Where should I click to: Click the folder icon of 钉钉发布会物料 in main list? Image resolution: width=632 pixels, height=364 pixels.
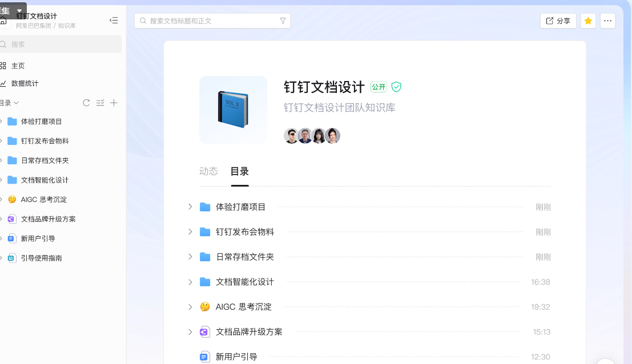(x=205, y=232)
